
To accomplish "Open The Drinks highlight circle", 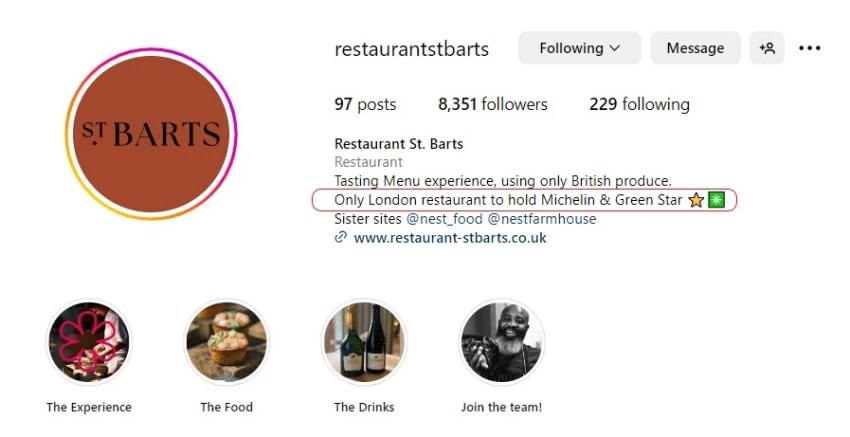I will (364, 342).
